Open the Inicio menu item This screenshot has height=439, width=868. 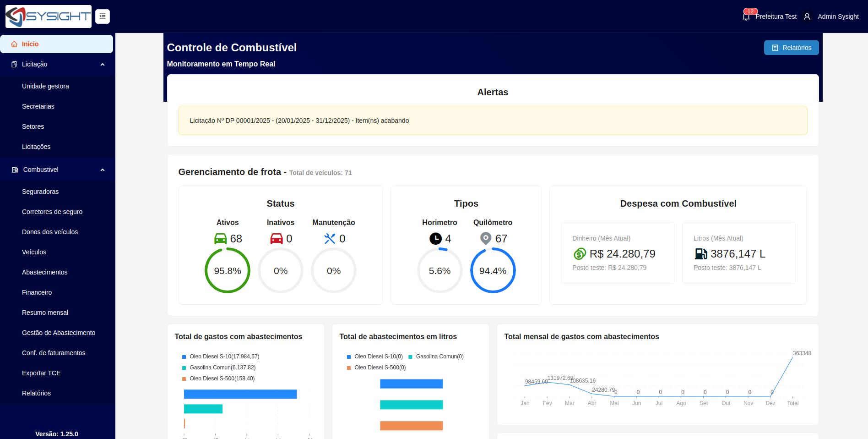pyautogui.click(x=30, y=44)
